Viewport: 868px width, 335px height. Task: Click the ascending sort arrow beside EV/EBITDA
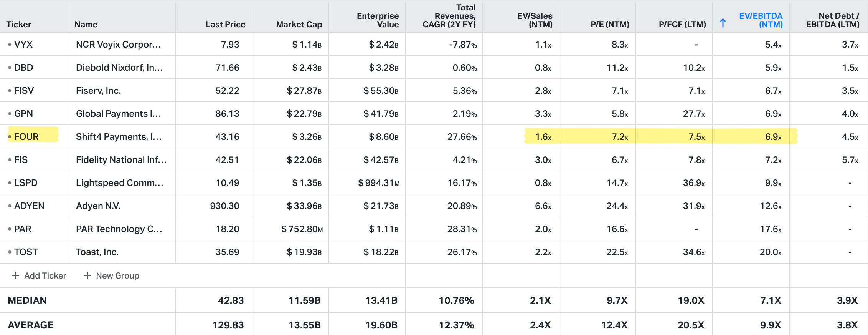tap(723, 23)
